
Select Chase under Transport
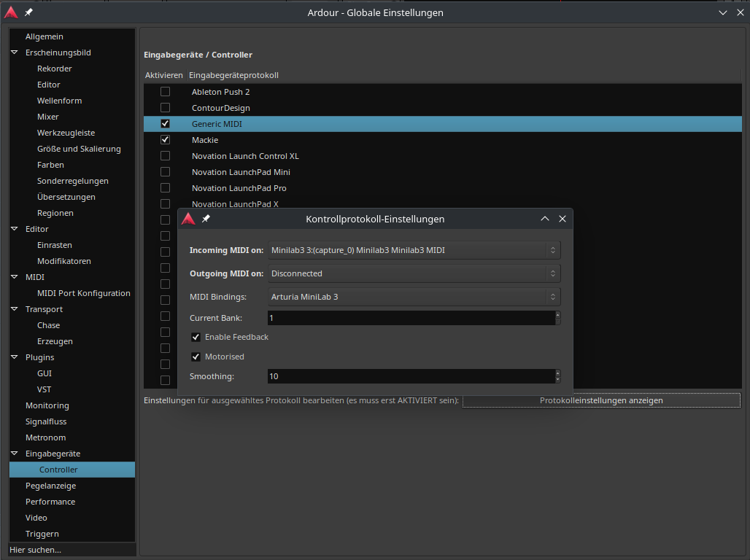point(49,325)
